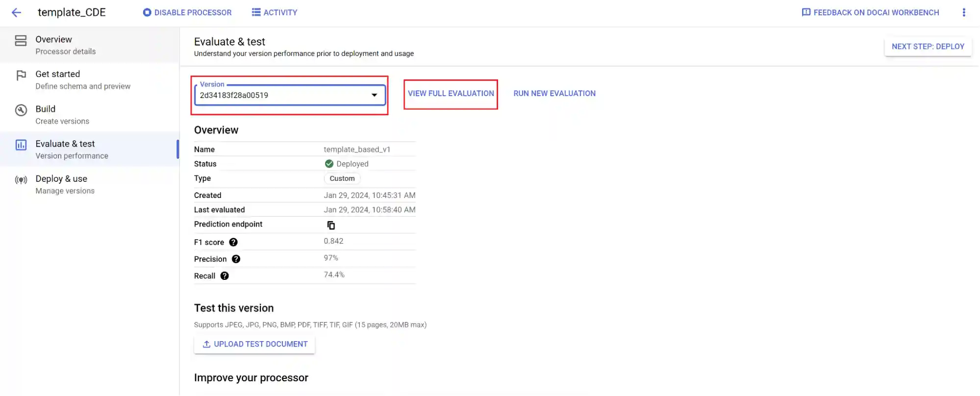Open the Get started section
The image size is (980, 396).
tap(82, 80)
